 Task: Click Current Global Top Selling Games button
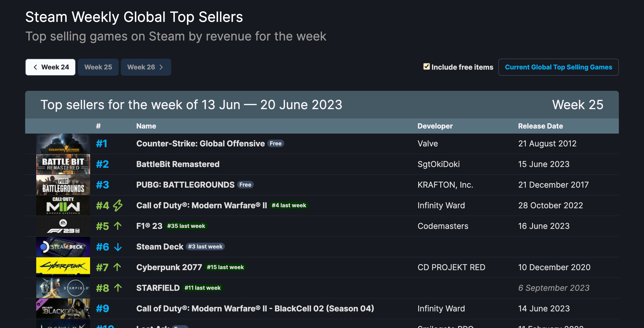(x=558, y=67)
